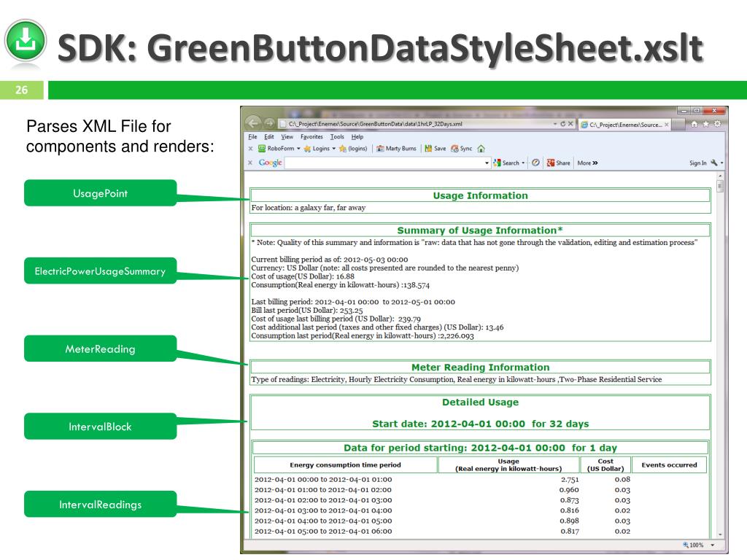Click Sync on the RoboForm toolbar
Screen dimensions: 747x560
(462, 149)
